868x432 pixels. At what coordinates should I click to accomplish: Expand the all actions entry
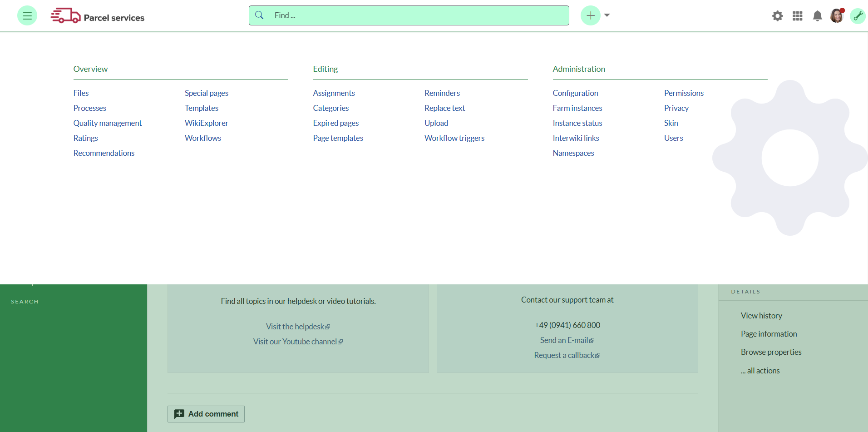coord(760,371)
